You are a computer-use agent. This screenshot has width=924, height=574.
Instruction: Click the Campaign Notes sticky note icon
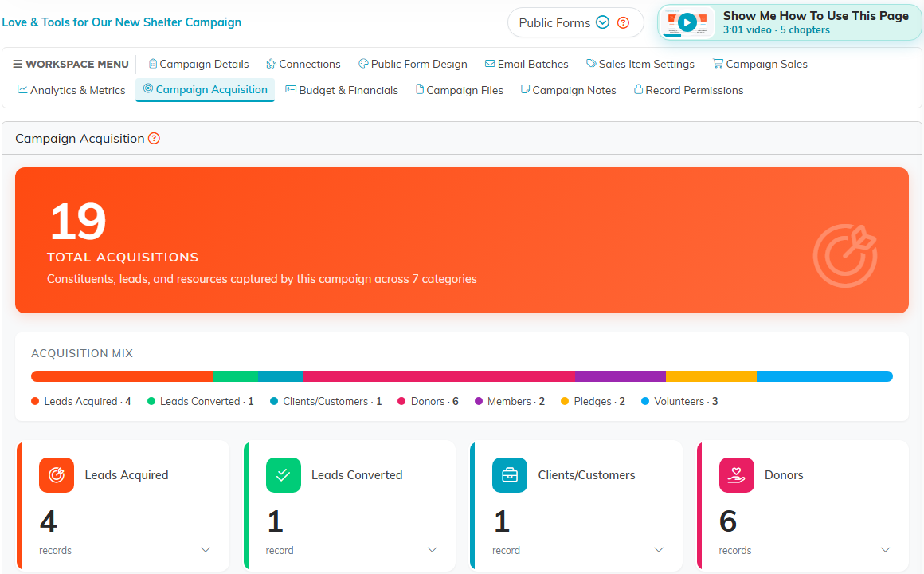[x=525, y=89]
